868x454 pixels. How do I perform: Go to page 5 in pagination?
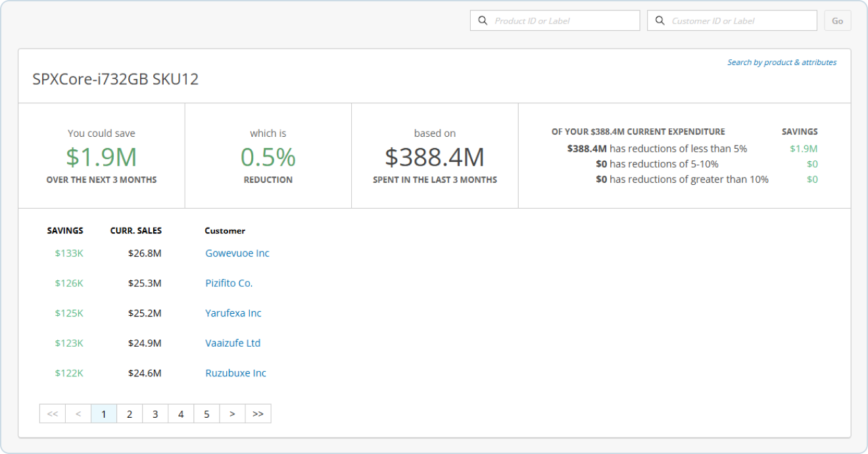pyautogui.click(x=206, y=414)
